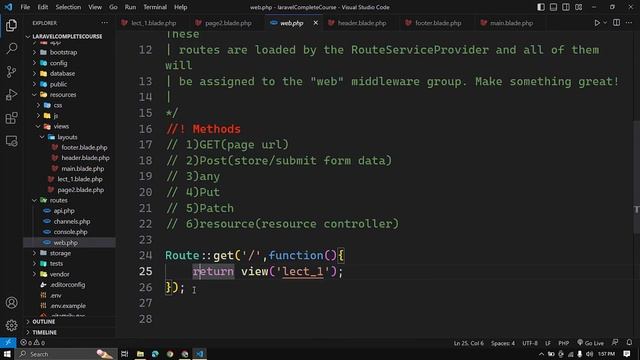The image size is (640, 360).
Task: Open the File menu
Action: tap(25, 7)
